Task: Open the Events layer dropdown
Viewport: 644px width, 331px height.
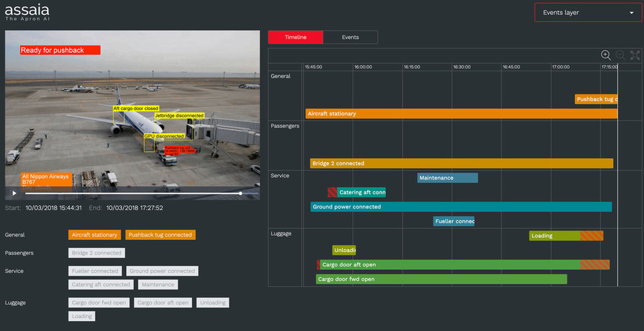Action: [588, 13]
